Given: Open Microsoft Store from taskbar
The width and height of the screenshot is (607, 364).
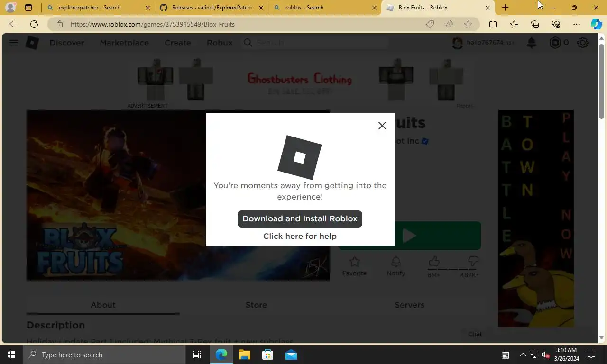Looking at the screenshot, I should coord(268,355).
